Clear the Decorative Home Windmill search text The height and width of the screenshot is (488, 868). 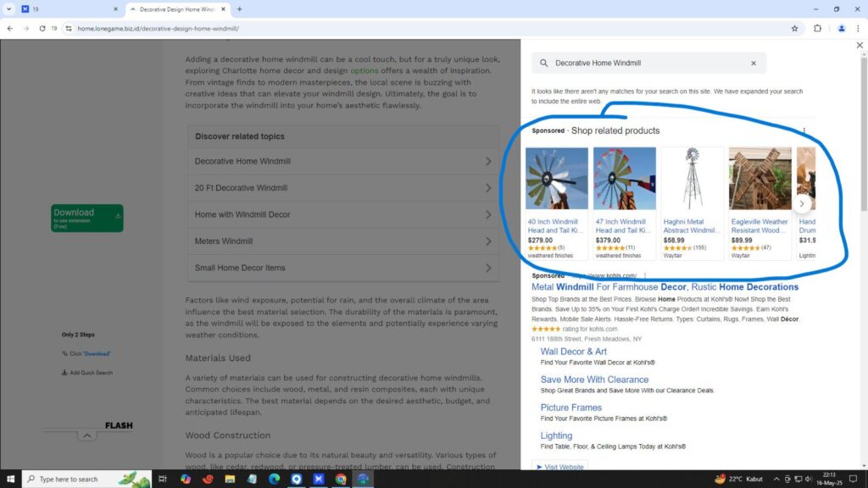point(754,63)
